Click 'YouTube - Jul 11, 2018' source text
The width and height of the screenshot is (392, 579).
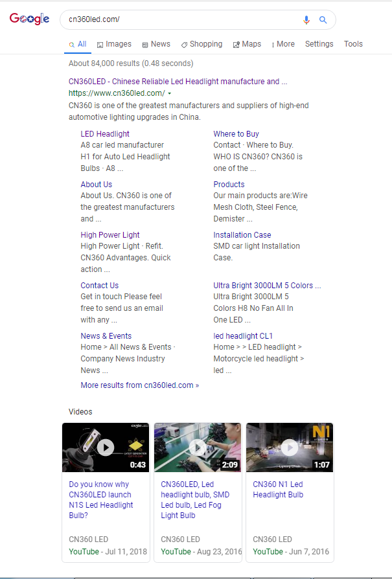point(108,552)
